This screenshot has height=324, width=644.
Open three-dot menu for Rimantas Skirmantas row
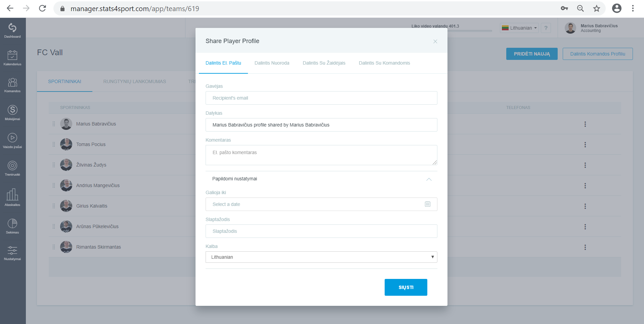pos(585,247)
